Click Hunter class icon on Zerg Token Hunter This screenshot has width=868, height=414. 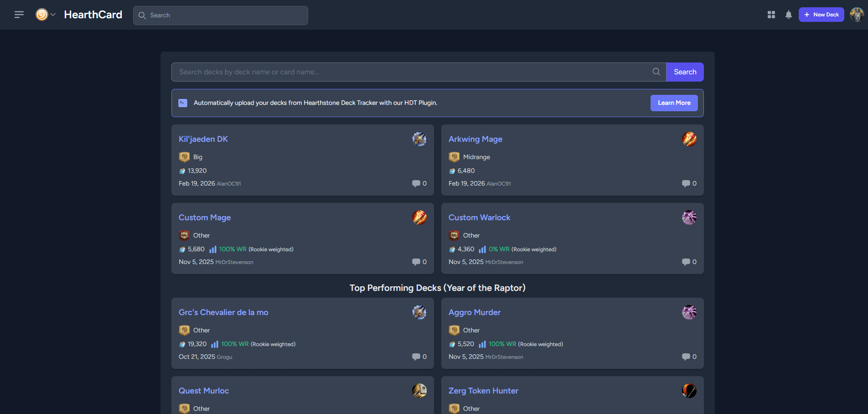(689, 391)
